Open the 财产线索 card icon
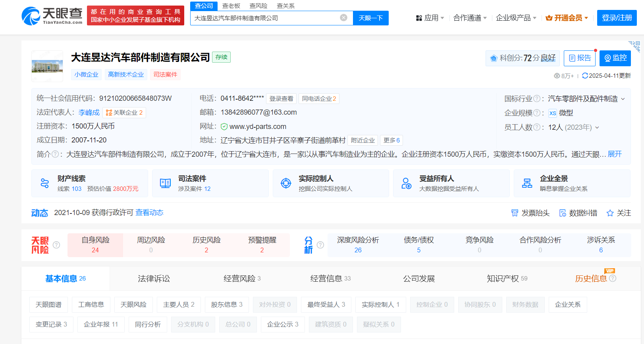 tap(45, 183)
